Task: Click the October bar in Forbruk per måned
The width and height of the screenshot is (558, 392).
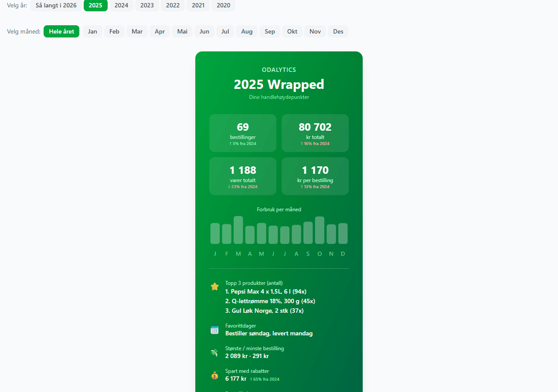Action: pos(320,230)
